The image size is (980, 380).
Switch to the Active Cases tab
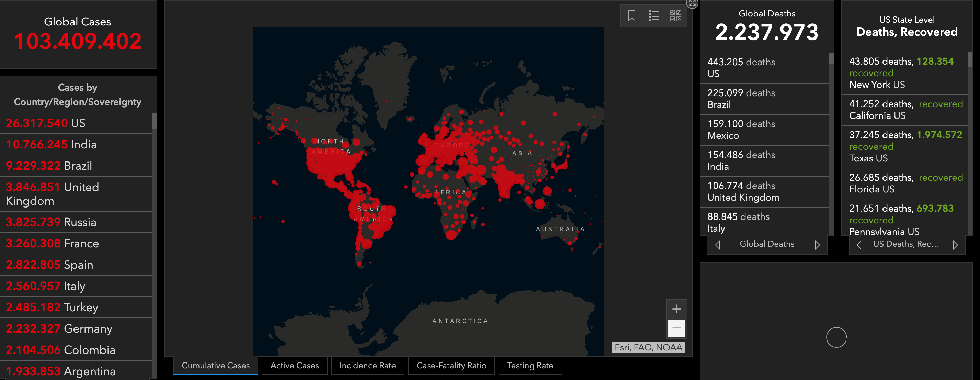click(x=294, y=366)
